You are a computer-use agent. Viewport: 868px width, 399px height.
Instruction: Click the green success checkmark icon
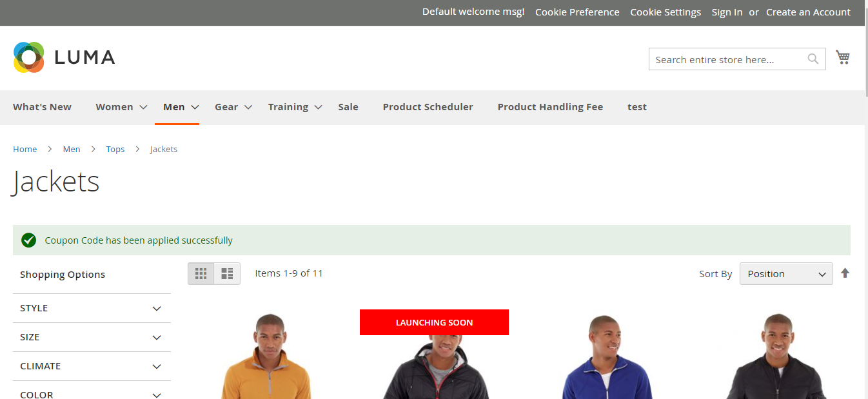tap(28, 240)
